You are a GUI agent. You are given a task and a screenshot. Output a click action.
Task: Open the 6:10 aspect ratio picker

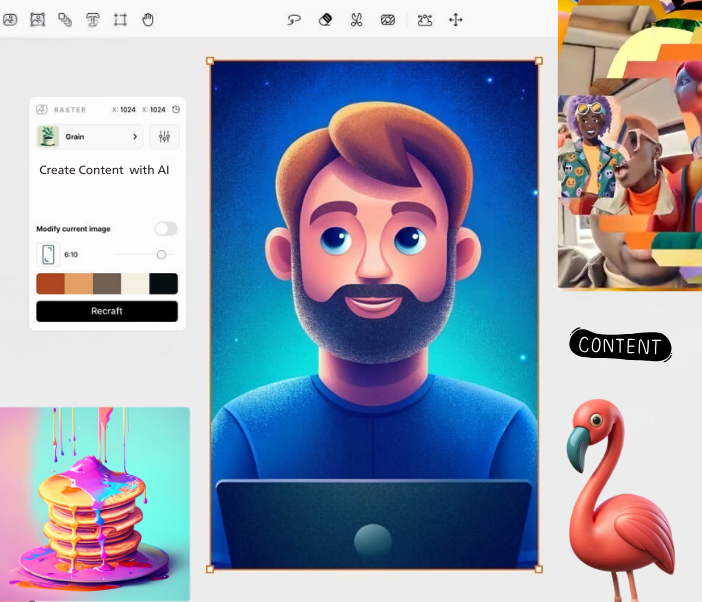(x=48, y=254)
